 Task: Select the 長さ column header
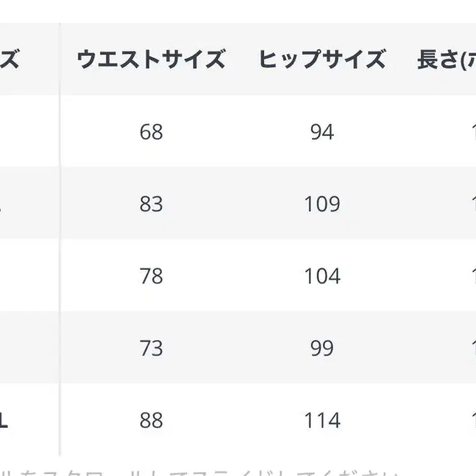[446, 60]
